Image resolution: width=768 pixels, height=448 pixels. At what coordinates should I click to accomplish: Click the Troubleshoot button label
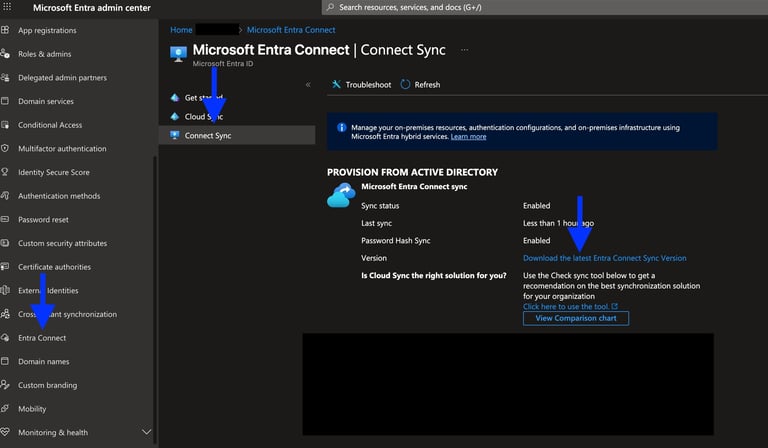[368, 85]
